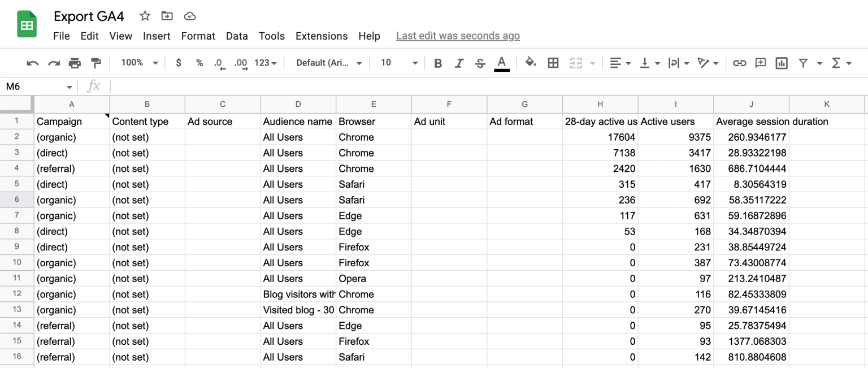The image size is (868, 368).
Task: Open the Extensions menu
Action: [322, 36]
